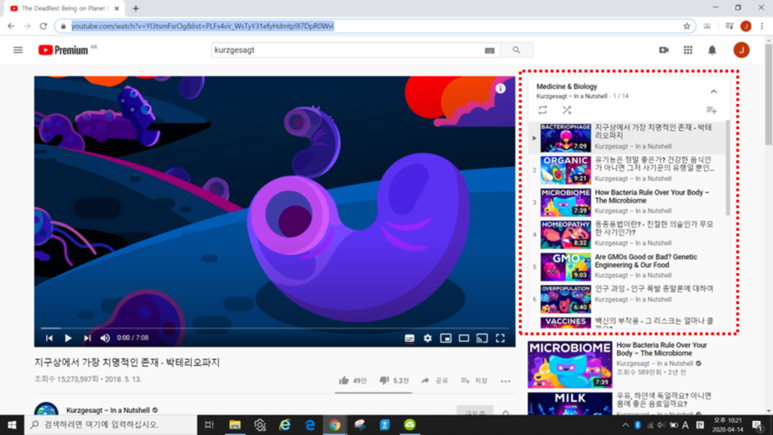
Task: Open more actions ellipsis below video
Action: [x=505, y=381]
